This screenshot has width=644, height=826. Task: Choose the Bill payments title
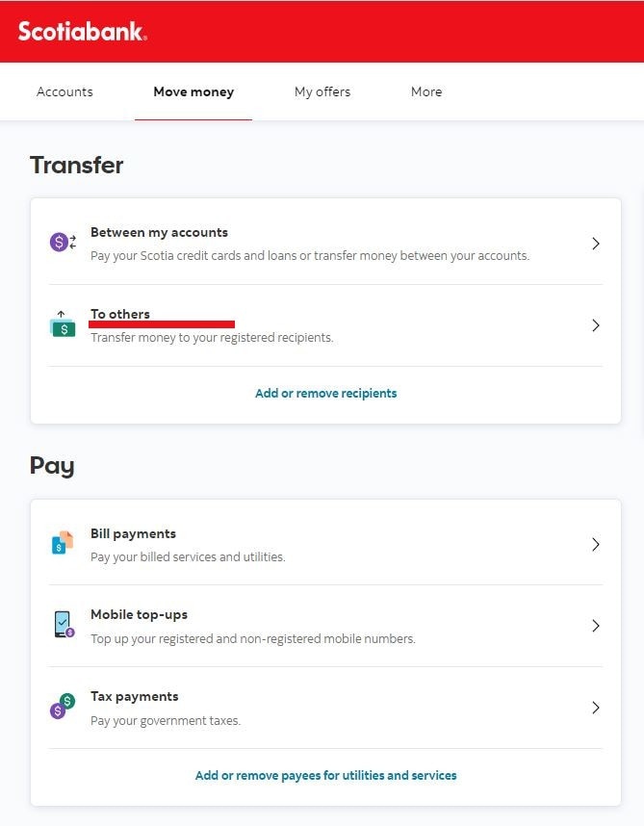coord(133,533)
